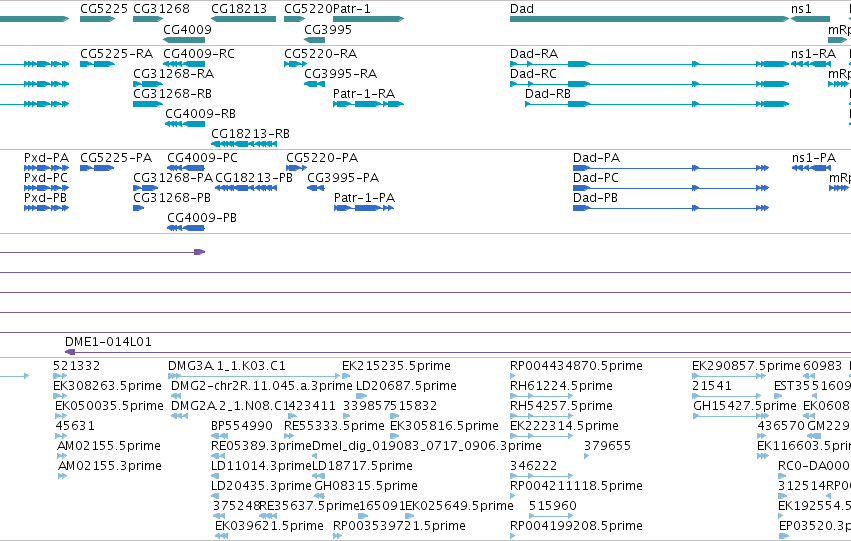Click the CG4009 gene label
This screenshot has height=541, width=851.
pos(187,29)
